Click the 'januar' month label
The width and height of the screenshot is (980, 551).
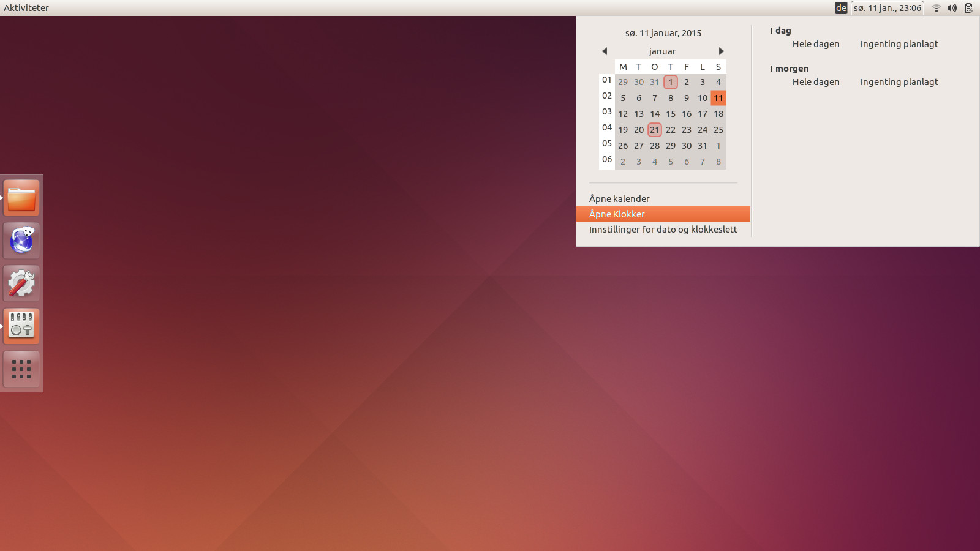coord(662,51)
